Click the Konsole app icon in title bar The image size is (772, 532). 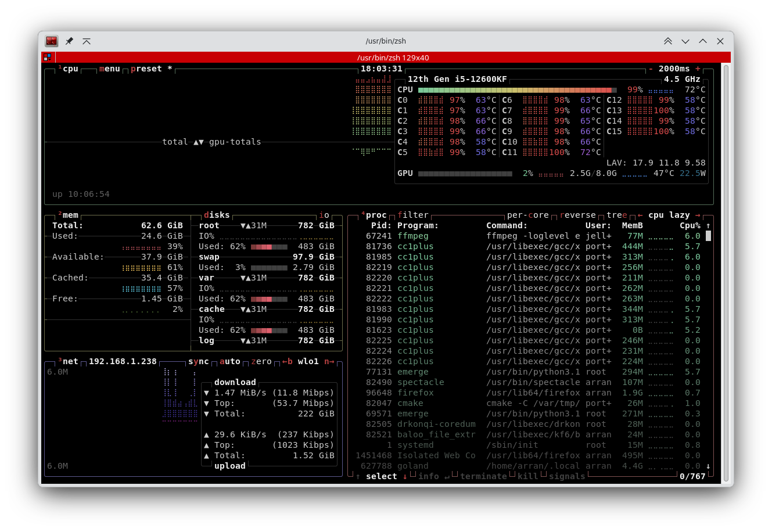tap(52, 41)
